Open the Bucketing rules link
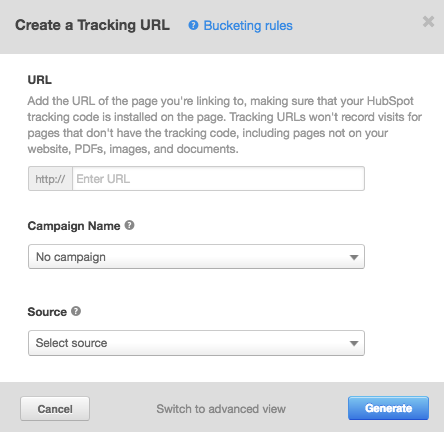 click(248, 26)
